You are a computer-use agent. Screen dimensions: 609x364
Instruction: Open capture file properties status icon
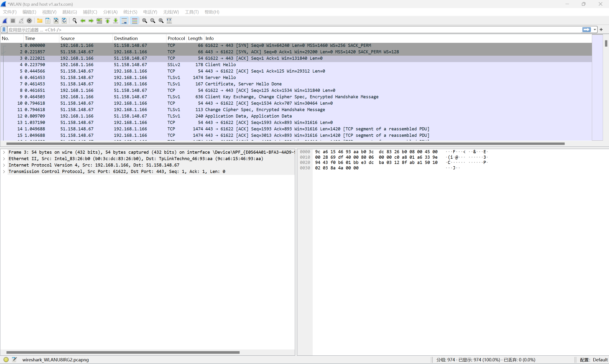[x=15, y=360]
